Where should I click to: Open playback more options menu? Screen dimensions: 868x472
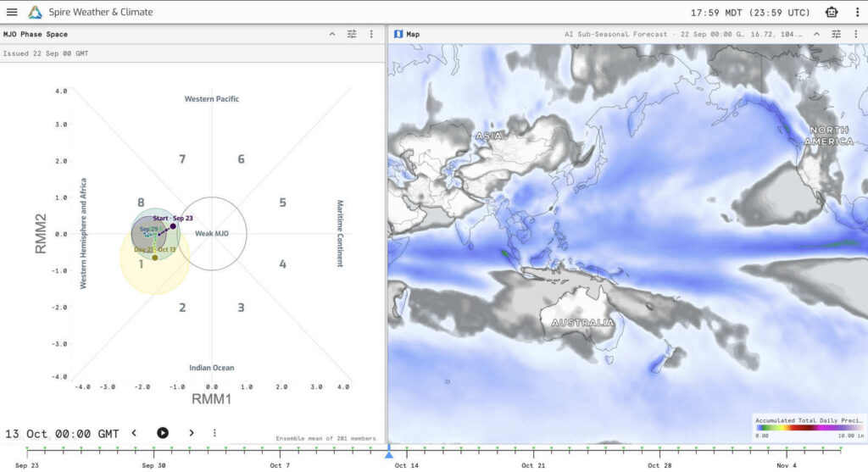click(x=214, y=433)
